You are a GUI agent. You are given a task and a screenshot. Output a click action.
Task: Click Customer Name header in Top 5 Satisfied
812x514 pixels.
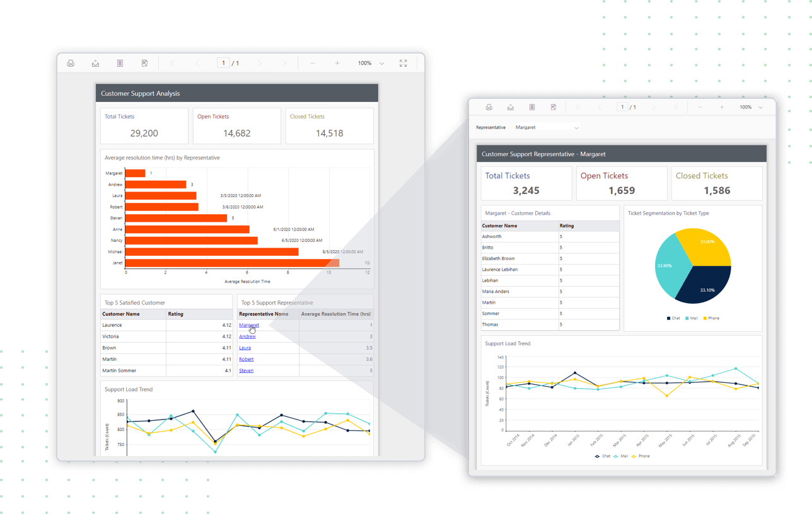(x=133, y=314)
